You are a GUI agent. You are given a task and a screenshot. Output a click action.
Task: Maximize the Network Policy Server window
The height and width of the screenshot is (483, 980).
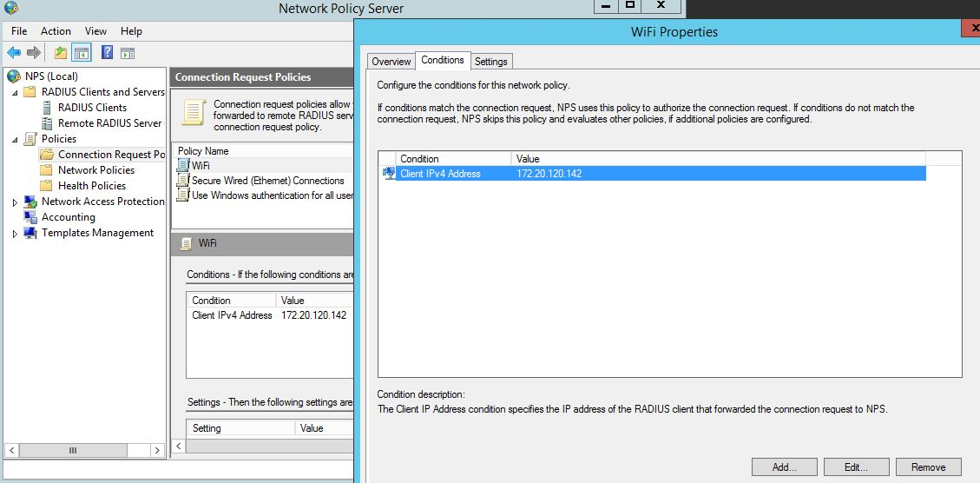coord(630,5)
